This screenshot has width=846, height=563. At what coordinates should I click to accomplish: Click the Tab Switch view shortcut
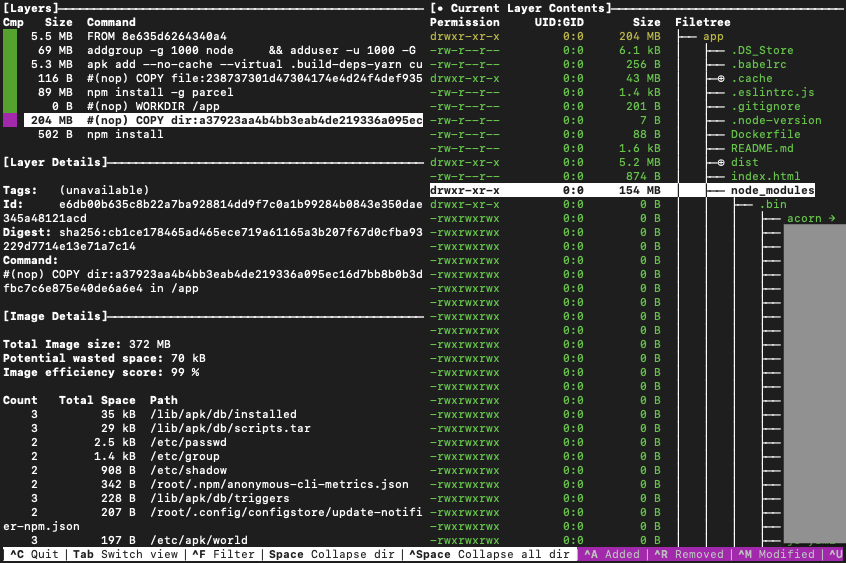[125, 554]
